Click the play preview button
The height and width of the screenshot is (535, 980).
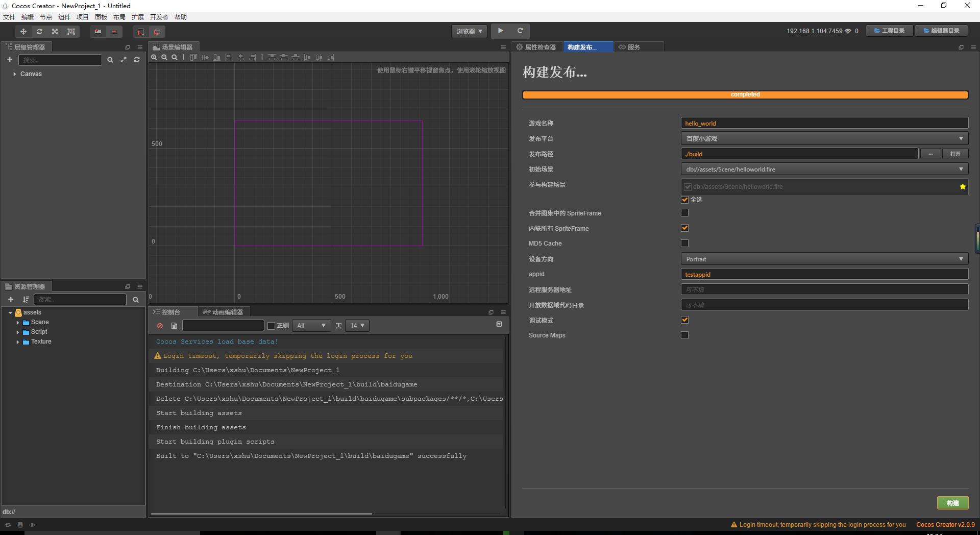(501, 31)
